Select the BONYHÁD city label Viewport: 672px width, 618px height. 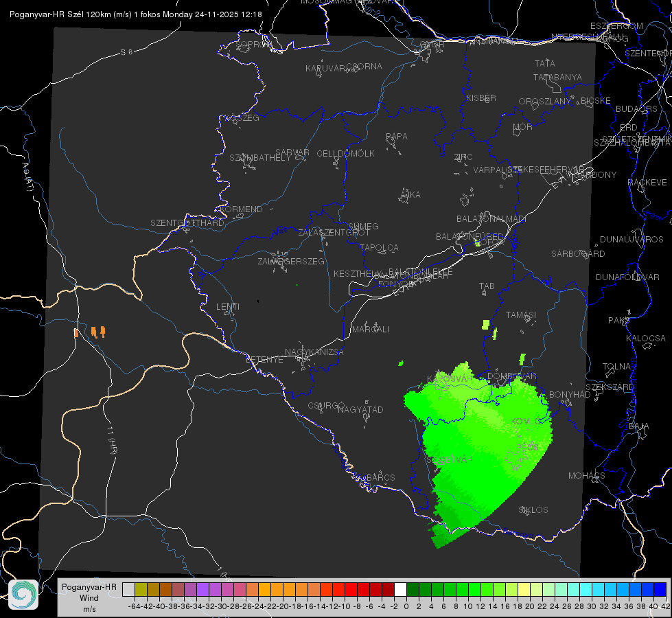[570, 395]
